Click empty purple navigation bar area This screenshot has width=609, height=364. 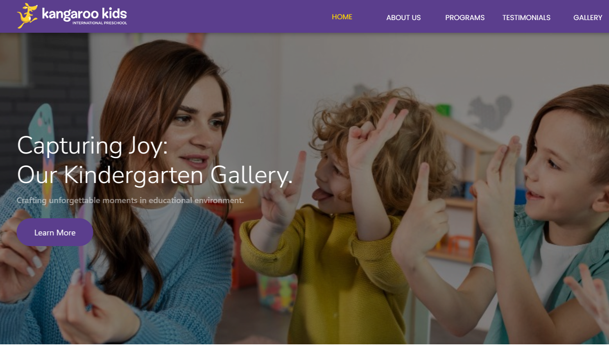[229, 16]
